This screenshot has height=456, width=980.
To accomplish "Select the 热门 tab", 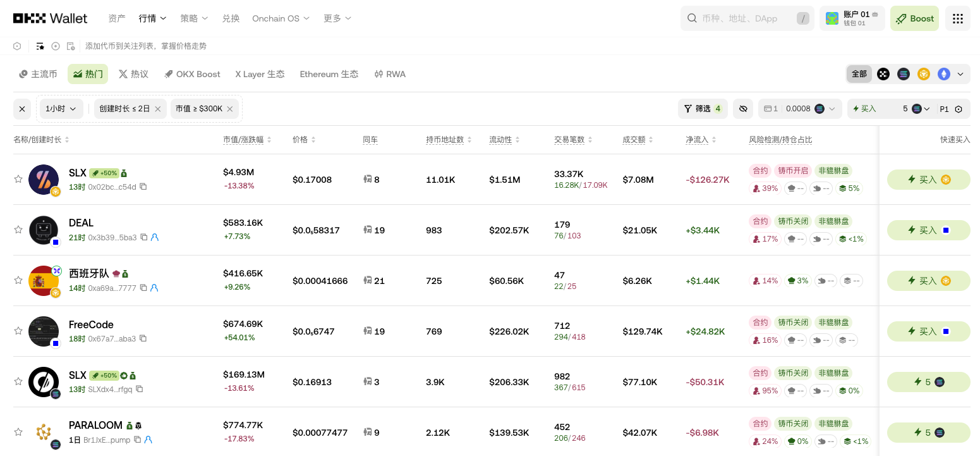I will click(88, 74).
